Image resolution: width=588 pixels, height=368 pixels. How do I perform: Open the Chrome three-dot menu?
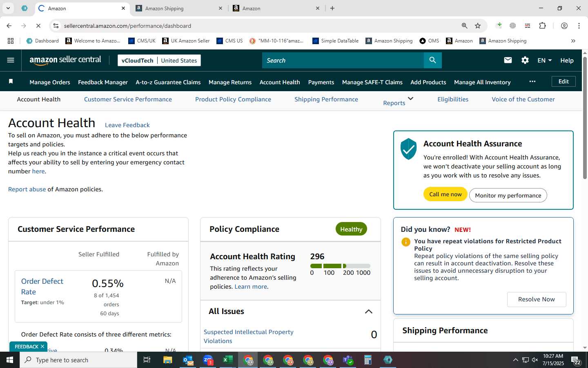[x=579, y=26]
